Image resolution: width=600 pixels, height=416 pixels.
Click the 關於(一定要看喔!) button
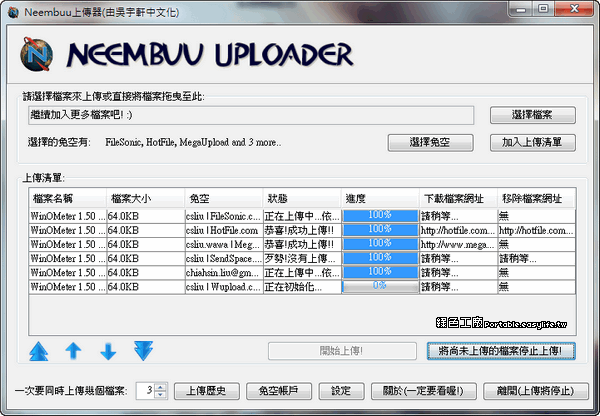click(x=424, y=391)
